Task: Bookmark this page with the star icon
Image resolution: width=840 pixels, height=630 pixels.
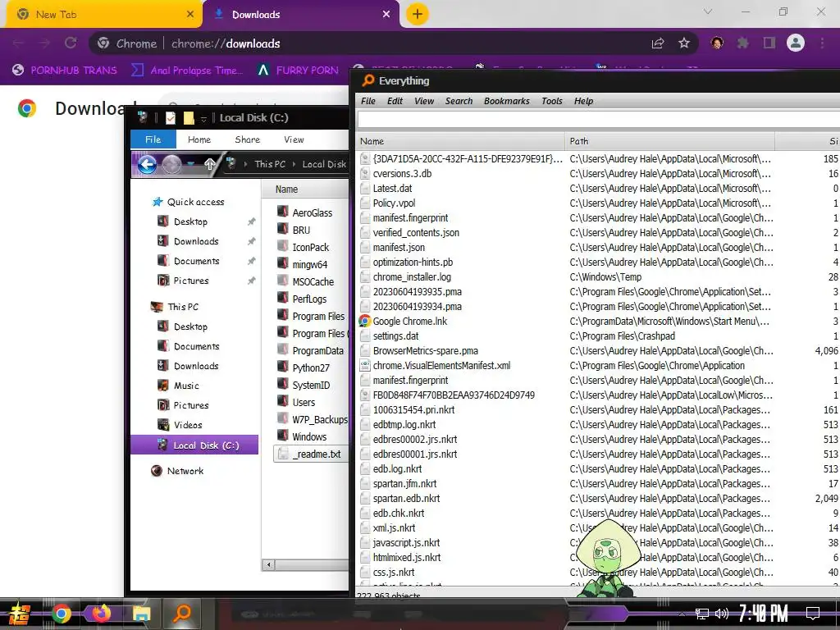Action: 684,43
